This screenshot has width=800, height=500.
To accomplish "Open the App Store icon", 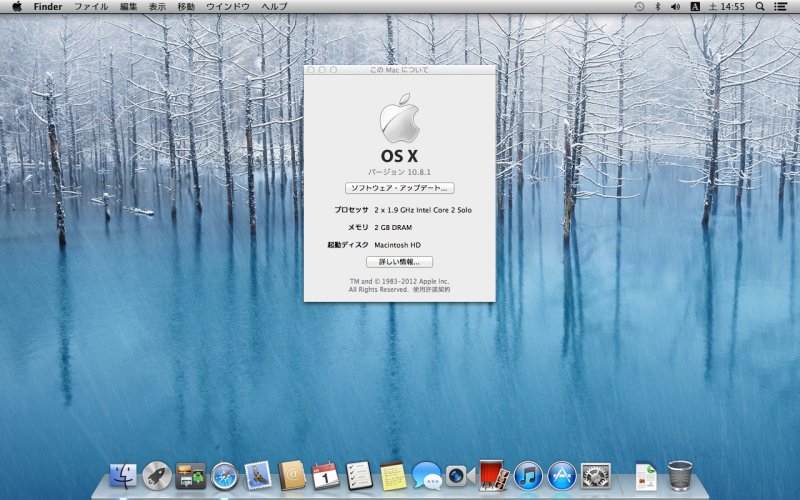I will [562, 476].
